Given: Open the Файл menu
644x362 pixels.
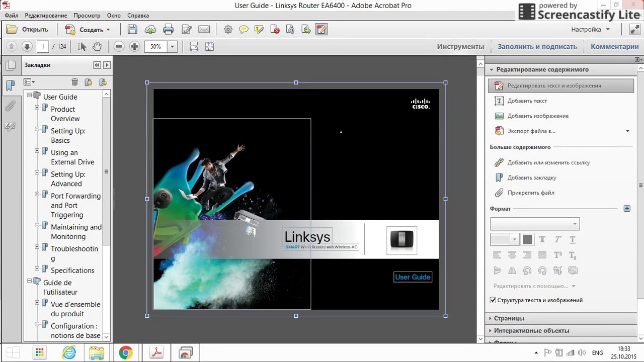Looking at the screenshot, I should 12,16.
